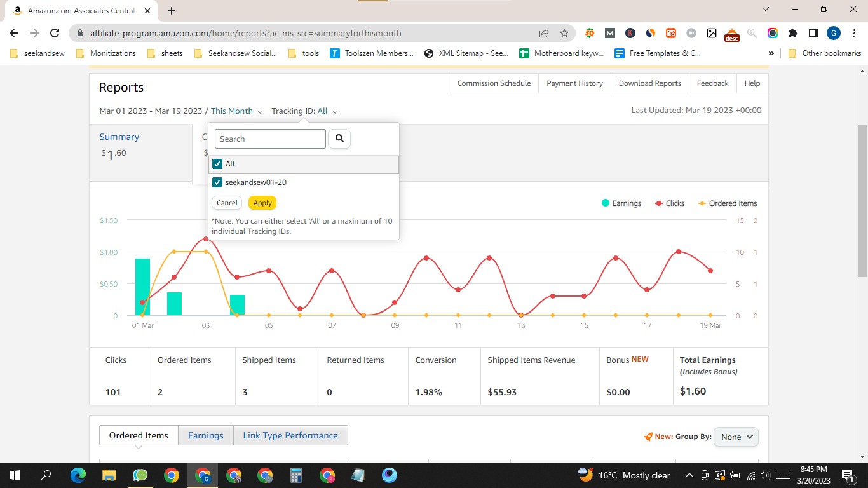The height and width of the screenshot is (488, 868).
Task: Show hidden tray icons arrow
Action: [x=689, y=475]
